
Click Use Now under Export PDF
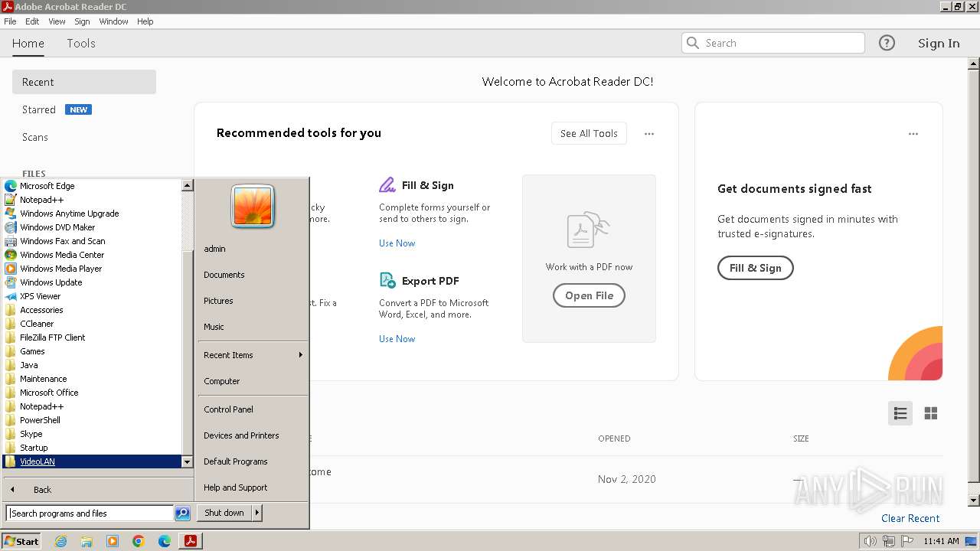397,339
